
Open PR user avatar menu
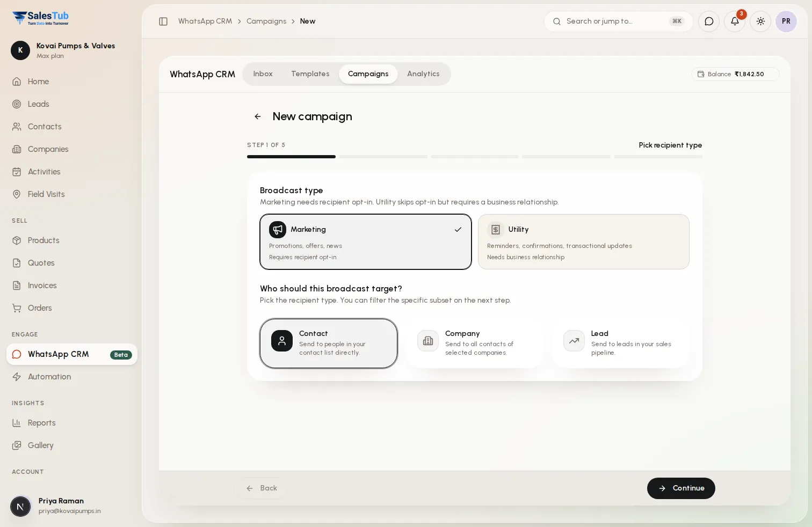786,21
